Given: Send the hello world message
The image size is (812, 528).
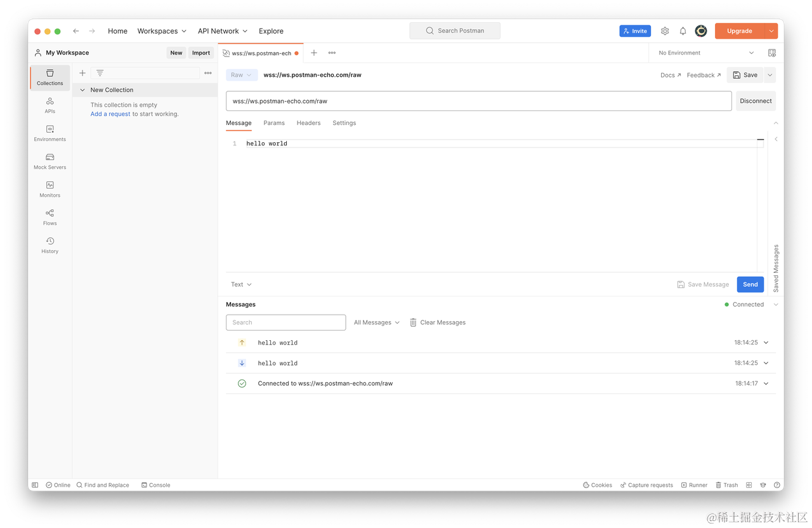Looking at the screenshot, I should tap(750, 284).
